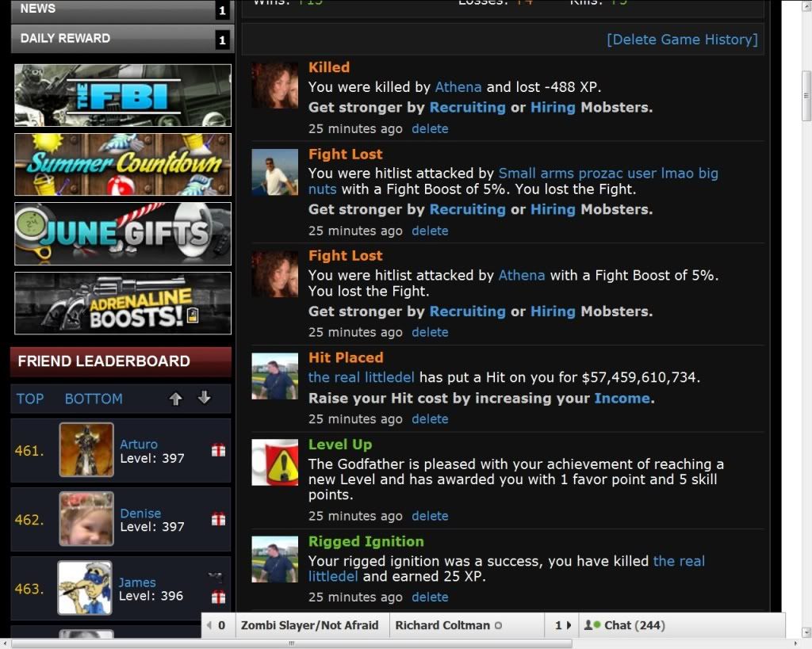
Task: Click Athena link in second Fight Lost entry
Action: (x=522, y=275)
